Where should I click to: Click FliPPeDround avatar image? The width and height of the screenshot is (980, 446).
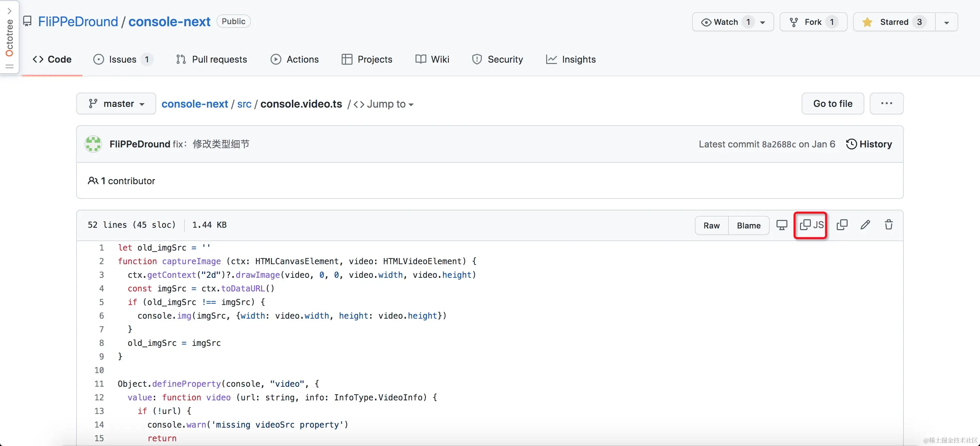pyautogui.click(x=93, y=144)
